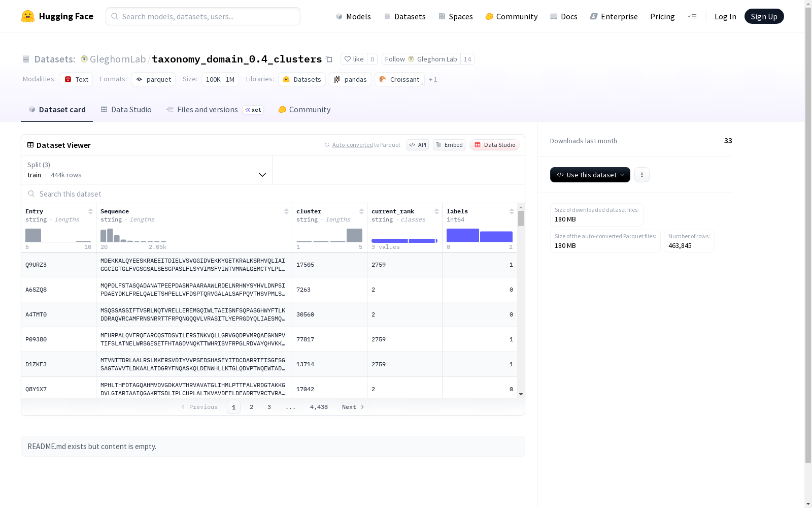Click the cluster lengths histogram
The image size is (812, 508).
click(329, 235)
